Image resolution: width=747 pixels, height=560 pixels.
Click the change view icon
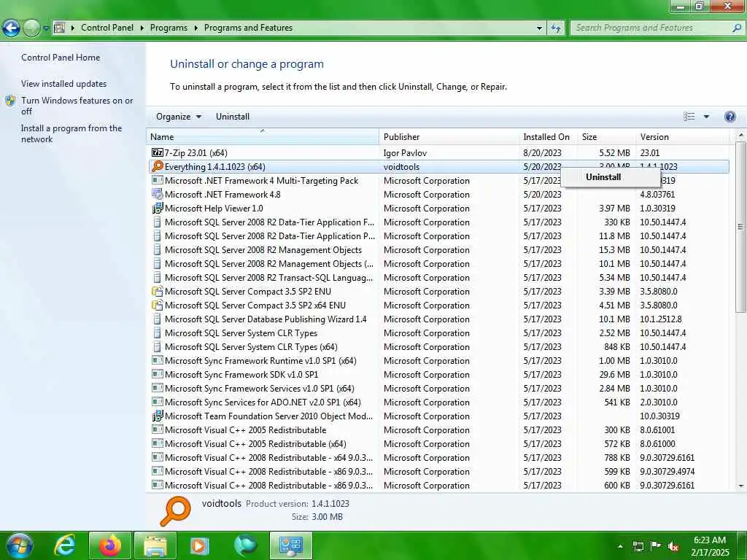[x=689, y=117]
